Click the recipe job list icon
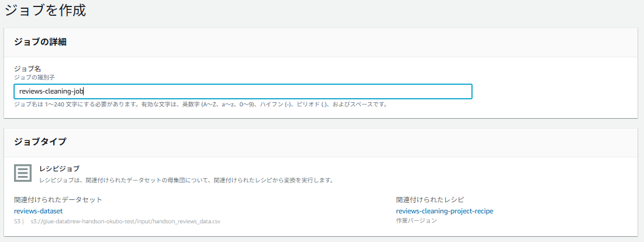644x242 pixels. point(23,173)
